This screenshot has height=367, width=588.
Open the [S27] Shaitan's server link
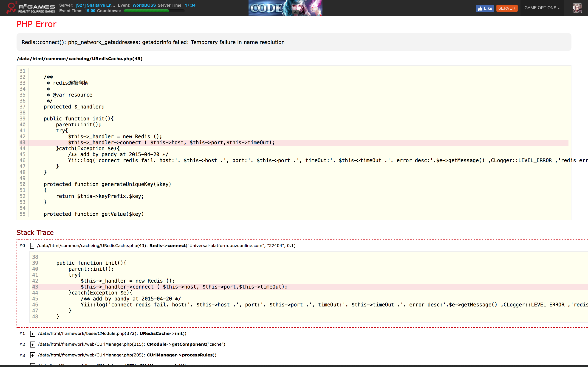95,5
